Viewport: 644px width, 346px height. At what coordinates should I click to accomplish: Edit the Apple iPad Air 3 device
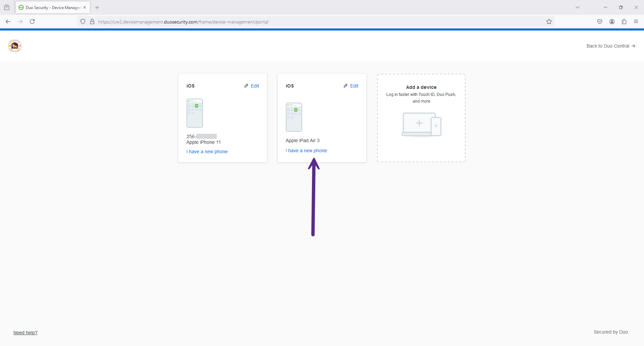[x=351, y=86]
